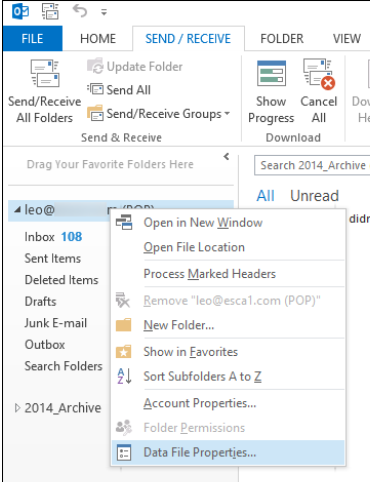Select the All mail filter
370x482 pixels.
tap(265, 196)
